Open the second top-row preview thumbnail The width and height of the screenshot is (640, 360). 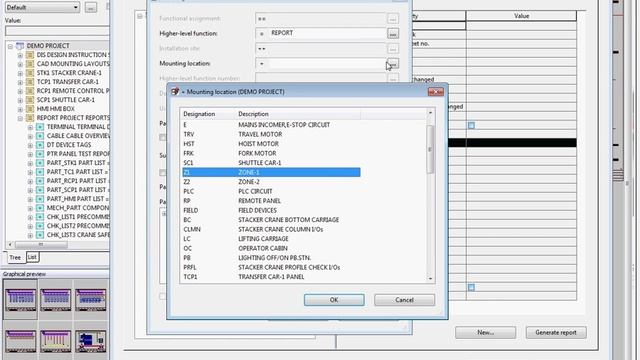56,300
